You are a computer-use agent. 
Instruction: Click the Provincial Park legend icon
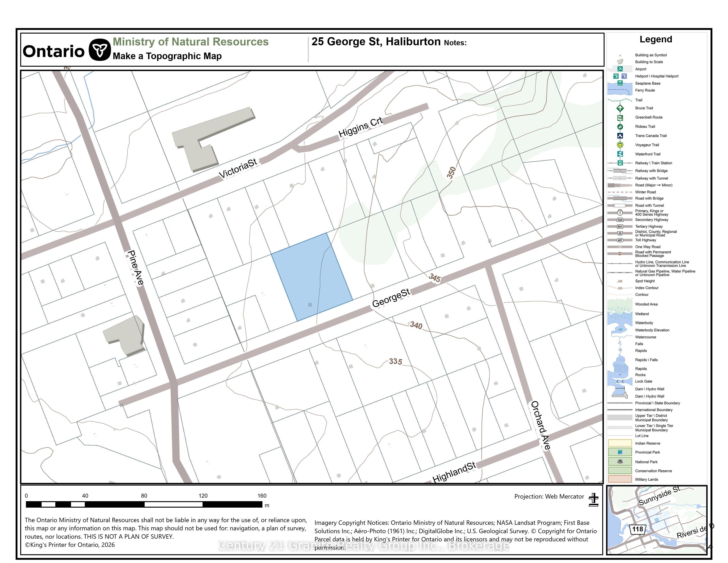(620, 452)
